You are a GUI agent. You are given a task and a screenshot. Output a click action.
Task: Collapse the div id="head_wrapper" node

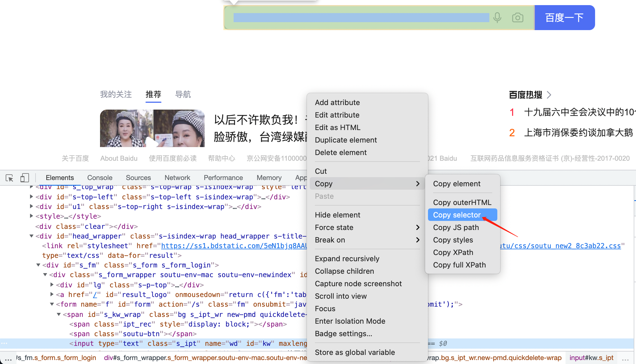(32, 236)
